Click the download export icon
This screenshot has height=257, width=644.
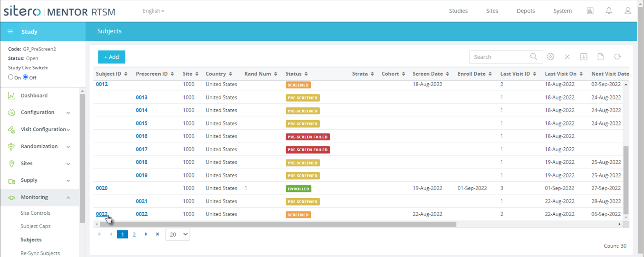(584, 57)
